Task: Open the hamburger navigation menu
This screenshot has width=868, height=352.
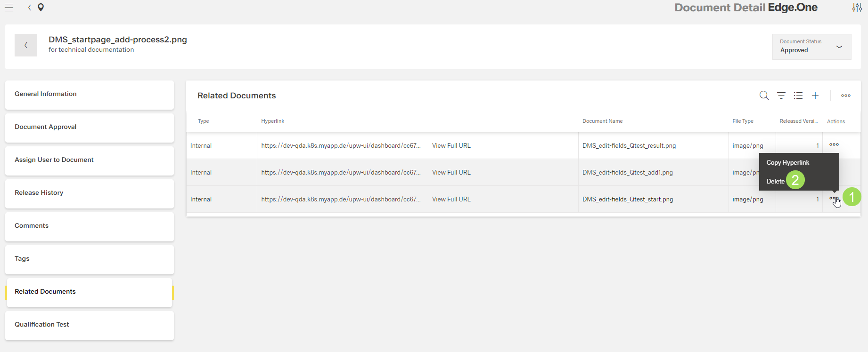Action: tap(9, 8)
